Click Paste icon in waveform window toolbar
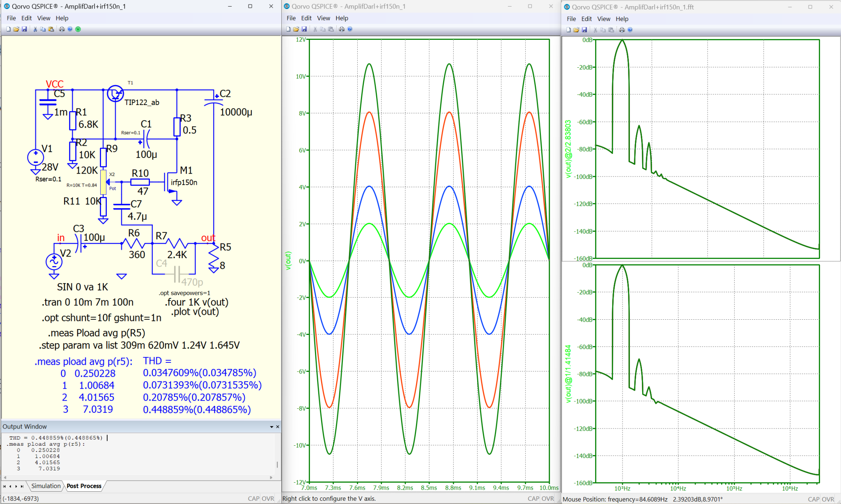This screenshot has height=504, width=841. pos(331,29)
